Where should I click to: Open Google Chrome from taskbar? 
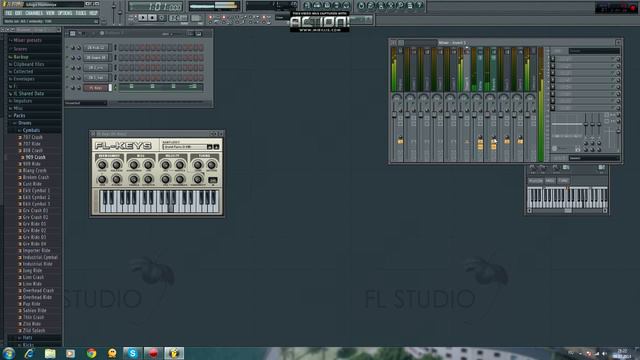(91, 353)
